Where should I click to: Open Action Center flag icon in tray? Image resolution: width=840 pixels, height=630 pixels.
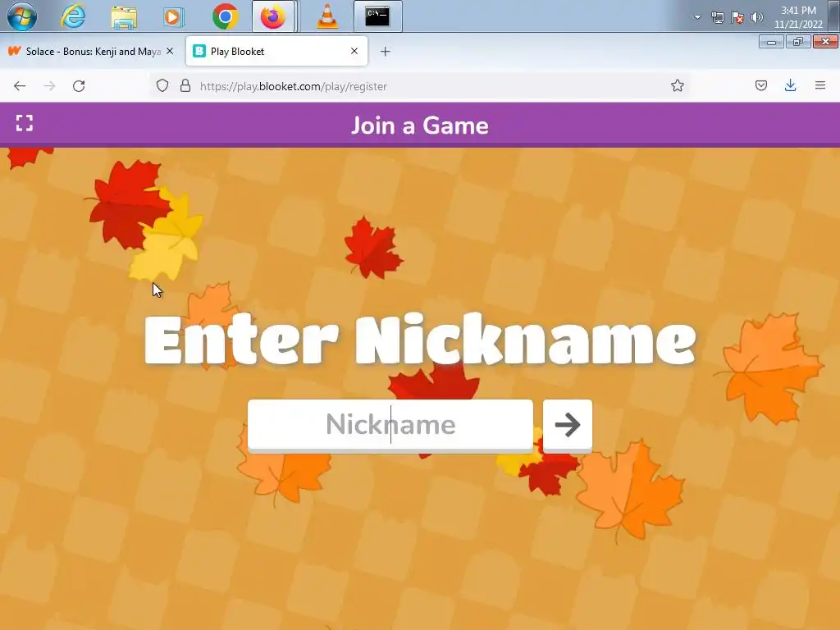point(737,17)
